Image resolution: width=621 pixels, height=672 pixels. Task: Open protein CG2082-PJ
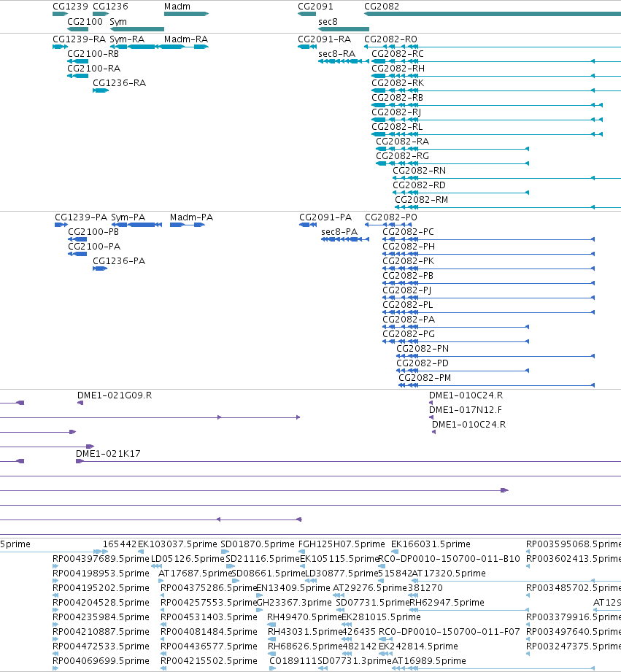coord(406,290)
